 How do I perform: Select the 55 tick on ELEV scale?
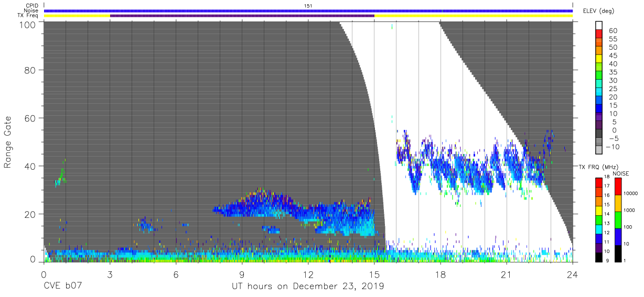612,39
